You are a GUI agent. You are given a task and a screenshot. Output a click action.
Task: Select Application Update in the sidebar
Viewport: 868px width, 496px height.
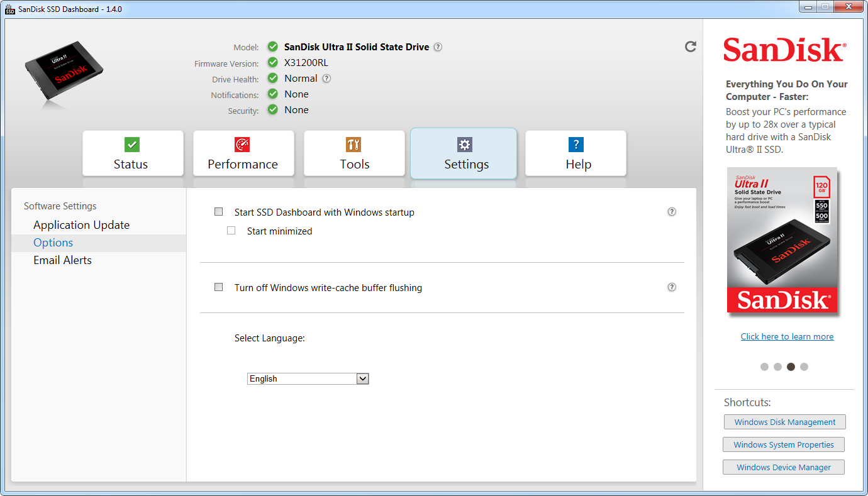click(82, 225)
